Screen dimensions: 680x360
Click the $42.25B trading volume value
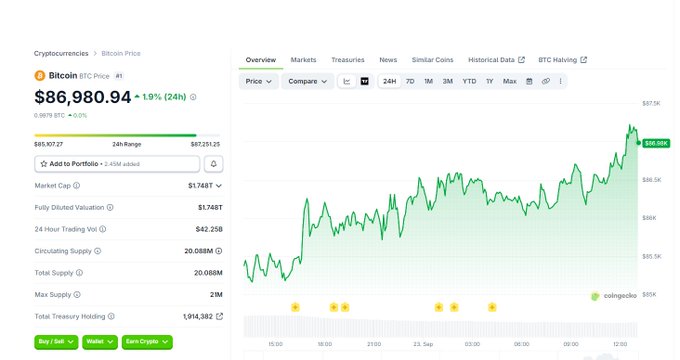tap(209, 229)
